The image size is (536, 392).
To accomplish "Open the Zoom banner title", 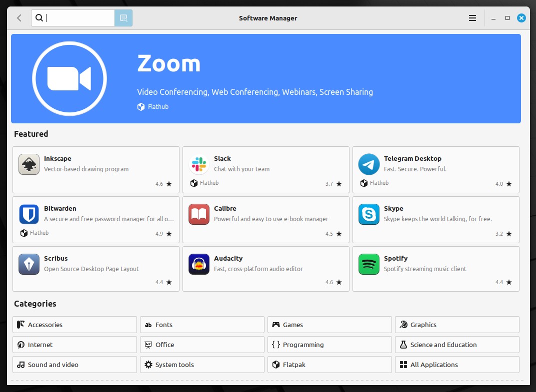I will 169,63.
